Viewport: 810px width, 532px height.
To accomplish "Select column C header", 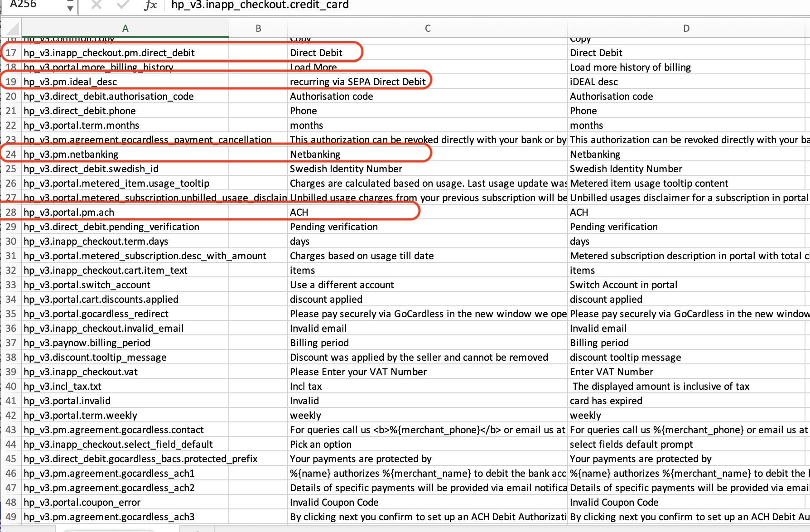I will point(427,29).
